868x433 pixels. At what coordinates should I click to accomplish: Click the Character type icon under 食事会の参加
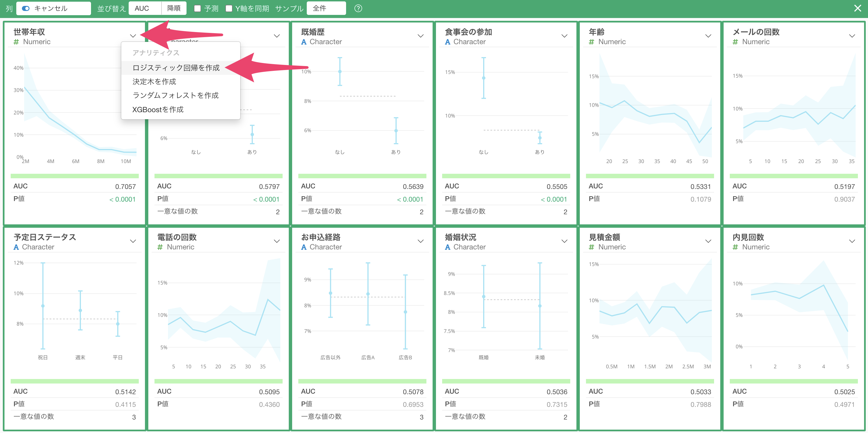tap(447, 42)
